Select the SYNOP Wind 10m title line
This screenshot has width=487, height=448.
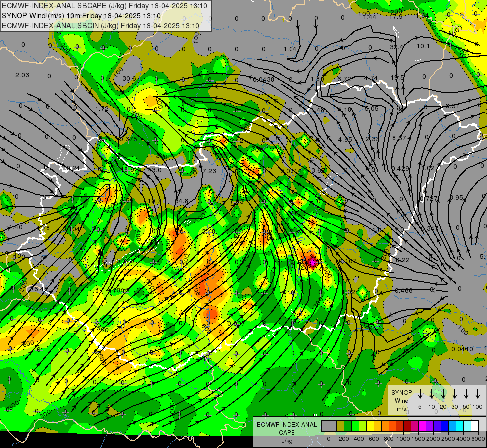[82, 16]
